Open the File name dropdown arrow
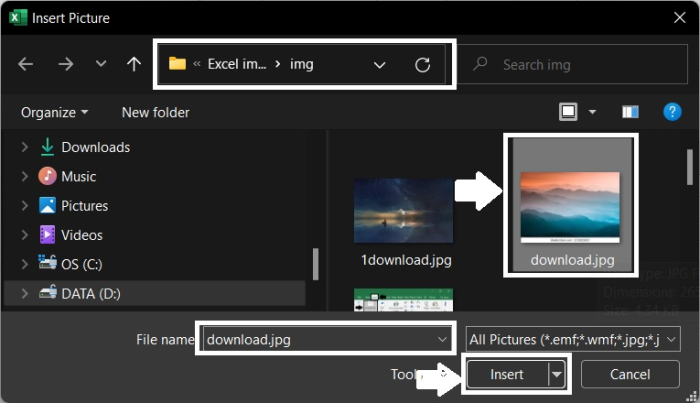The image size is (700, 403). pos(442,340)
